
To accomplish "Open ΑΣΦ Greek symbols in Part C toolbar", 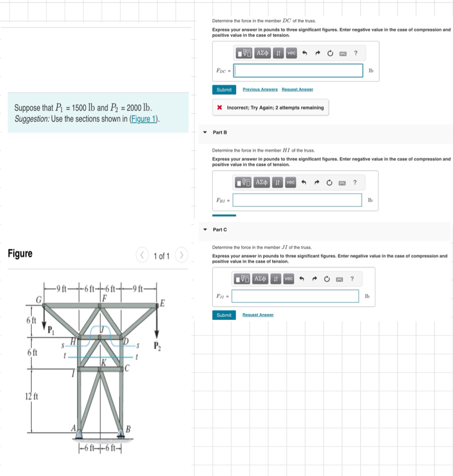I will (x=261, y=279).
